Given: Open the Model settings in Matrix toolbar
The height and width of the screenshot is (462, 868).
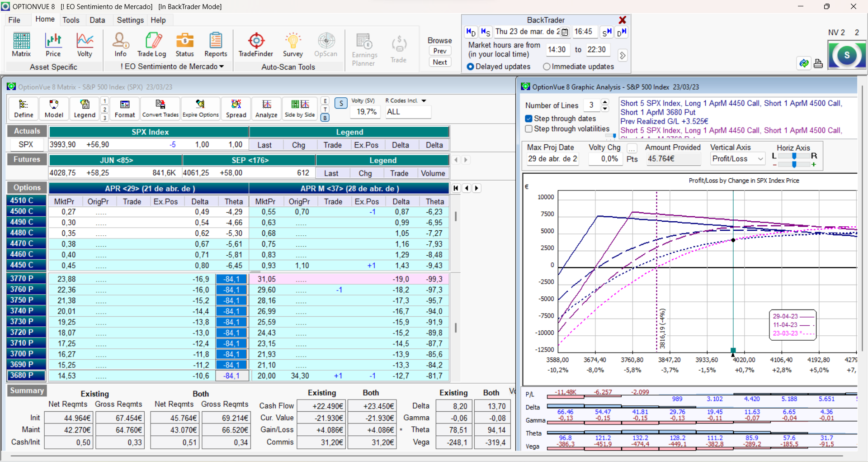Looking at the screenshot, I should coord(54,109).
